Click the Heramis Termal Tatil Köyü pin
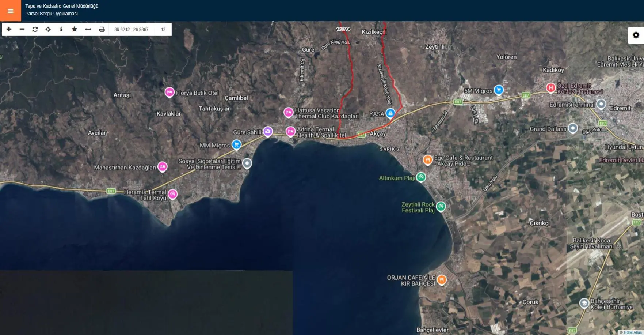Screen dimensions: 644x335 click(172, 194)
